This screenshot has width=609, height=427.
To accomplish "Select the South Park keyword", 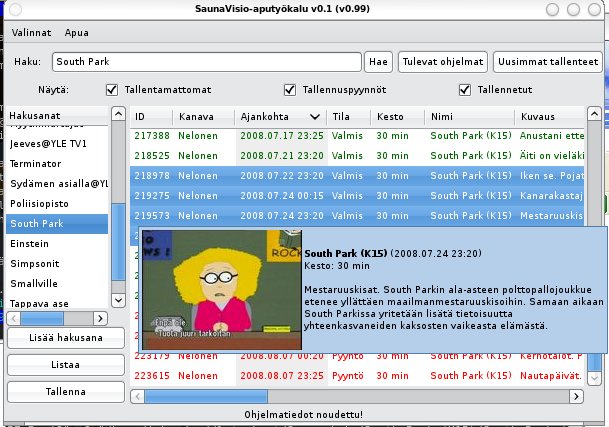I will [x=57, y=224].
